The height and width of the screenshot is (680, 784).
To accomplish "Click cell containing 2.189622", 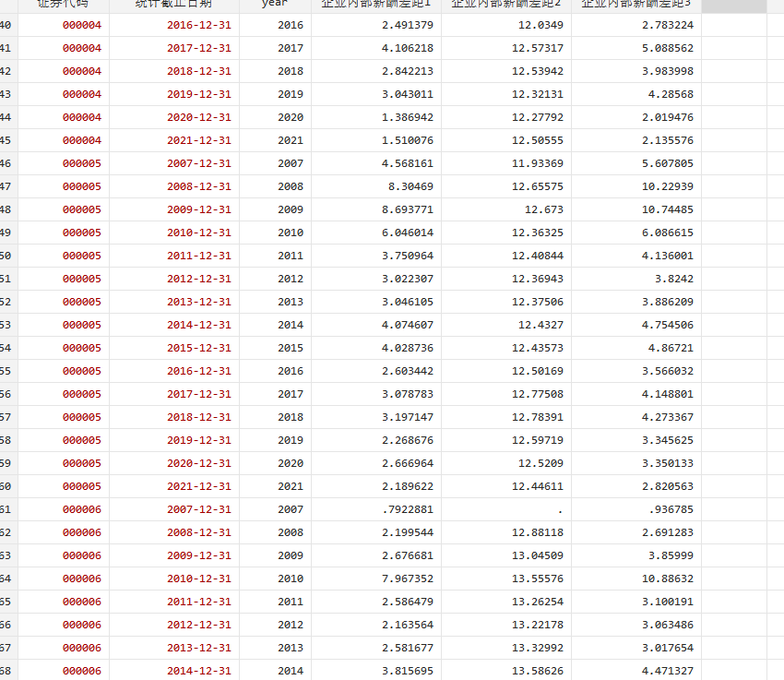I will pos(376,486).
